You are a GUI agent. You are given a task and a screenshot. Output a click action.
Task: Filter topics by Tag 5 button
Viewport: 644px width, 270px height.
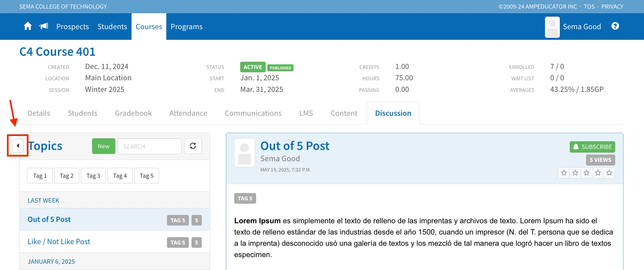146,175
